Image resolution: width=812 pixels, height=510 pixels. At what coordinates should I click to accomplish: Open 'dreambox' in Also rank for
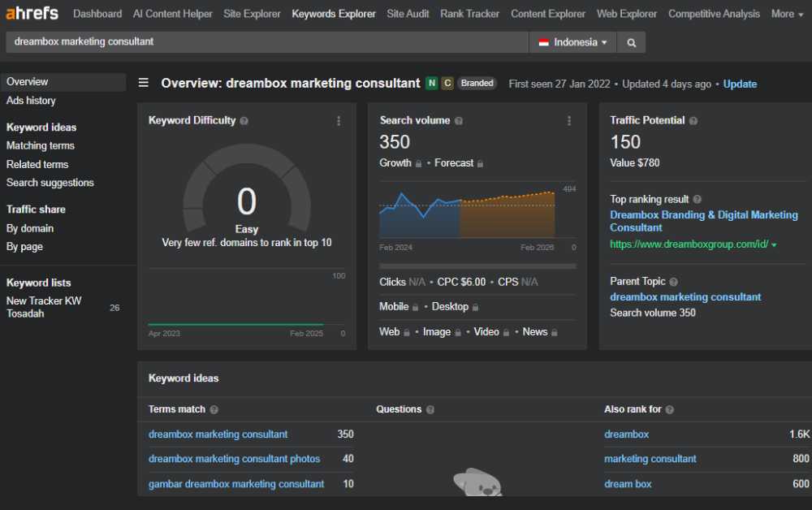coord(626,434)
